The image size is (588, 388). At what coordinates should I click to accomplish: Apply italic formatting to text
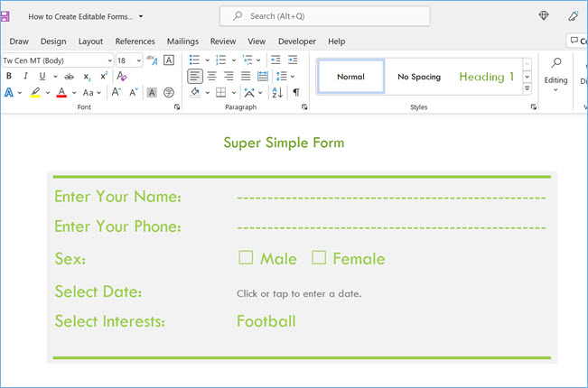pyautogui.click(x=25, y=77)
